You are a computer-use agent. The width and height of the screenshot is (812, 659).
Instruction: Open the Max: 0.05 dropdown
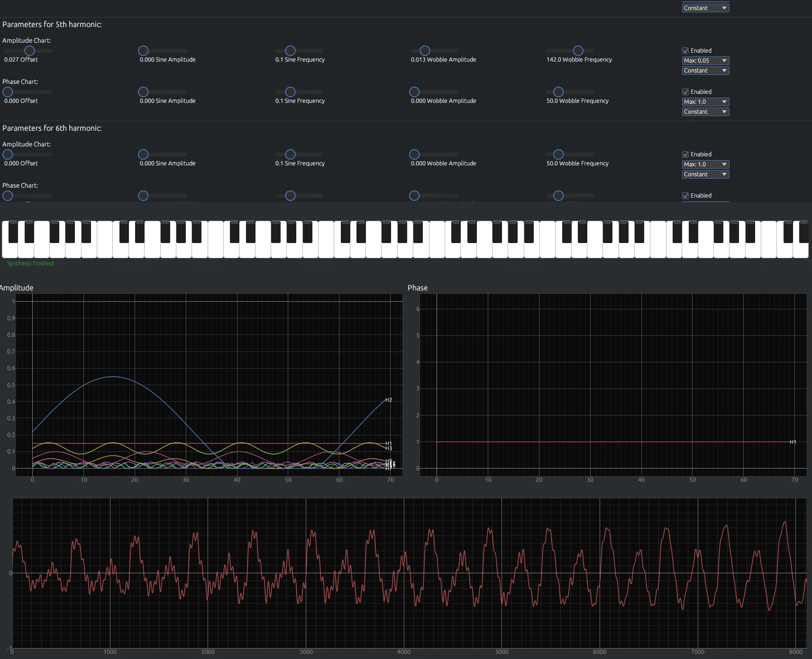705,61
